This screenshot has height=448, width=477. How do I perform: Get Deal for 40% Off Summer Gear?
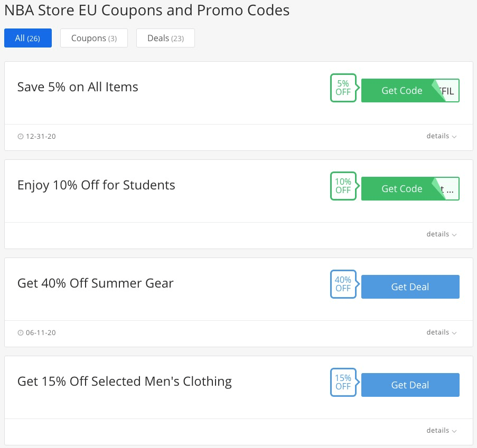coord(410,287)
